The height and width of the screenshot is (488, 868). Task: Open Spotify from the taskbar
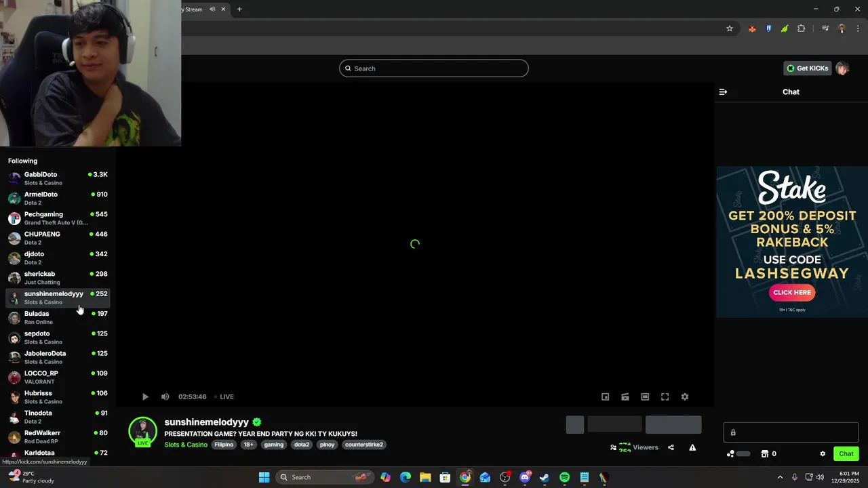[x=564, y=477]
